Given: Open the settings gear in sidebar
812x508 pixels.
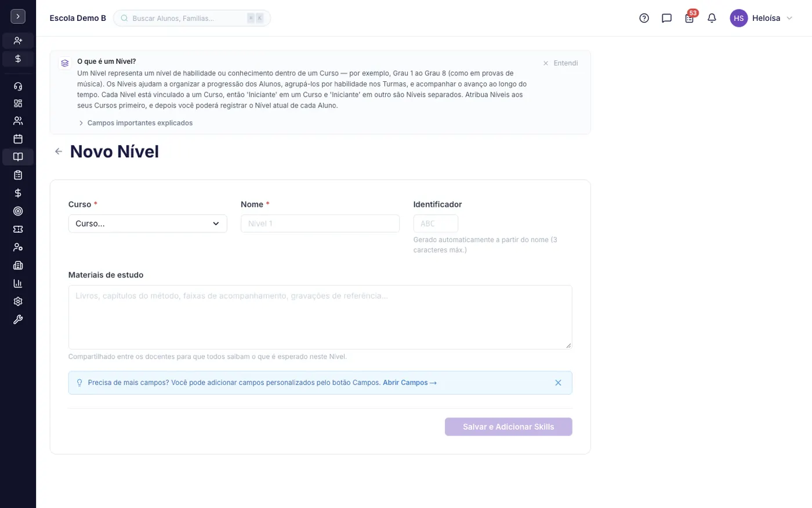Looking at the screenshot, I should point(18,301).
